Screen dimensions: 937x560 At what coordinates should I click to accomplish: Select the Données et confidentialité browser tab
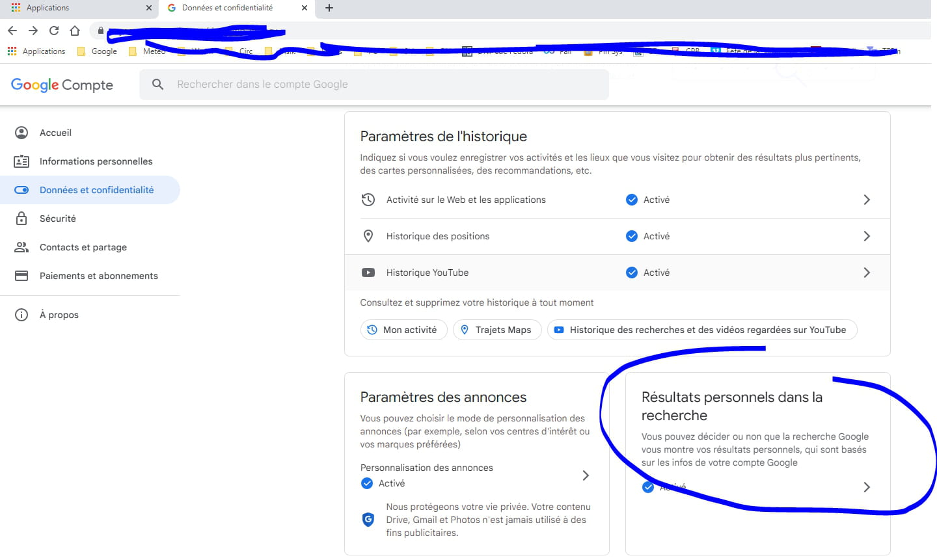237,8
